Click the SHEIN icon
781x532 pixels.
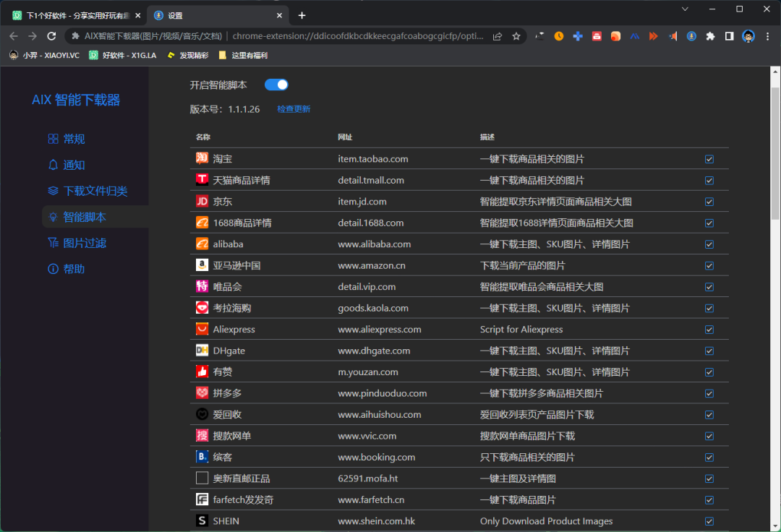tap(202, 520)
